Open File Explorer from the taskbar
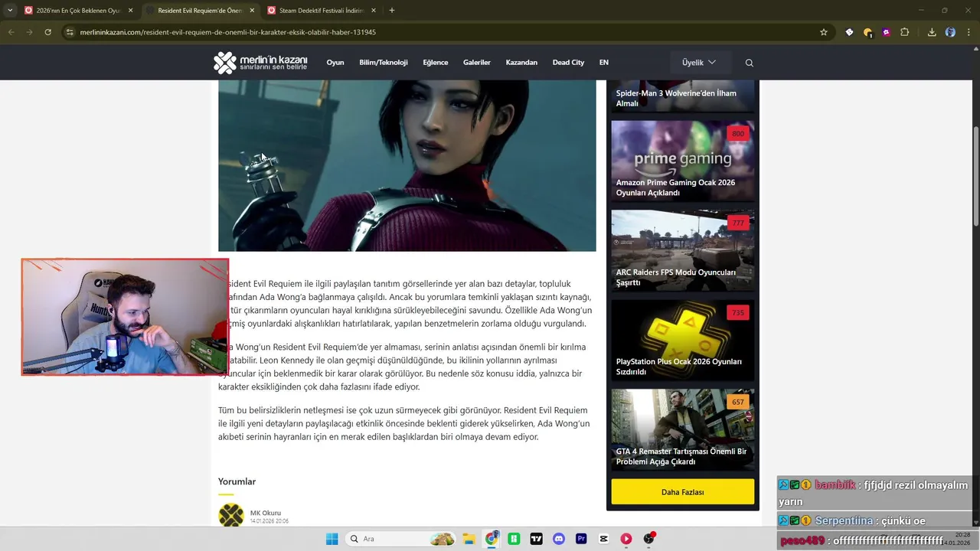Viewport: 980px width, 551px height. click(x=469, y=539)
